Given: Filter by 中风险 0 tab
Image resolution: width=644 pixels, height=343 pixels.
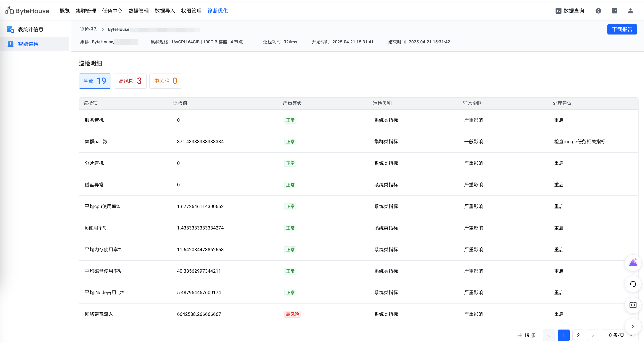Looking at the screenshot, I should point(166,81).
